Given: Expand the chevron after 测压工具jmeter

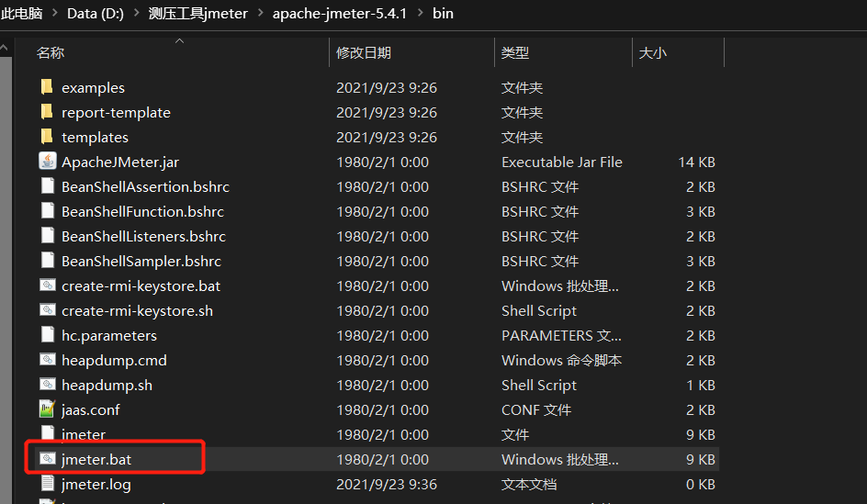Looking at the screenshot, I should click(x=261, y=12).
